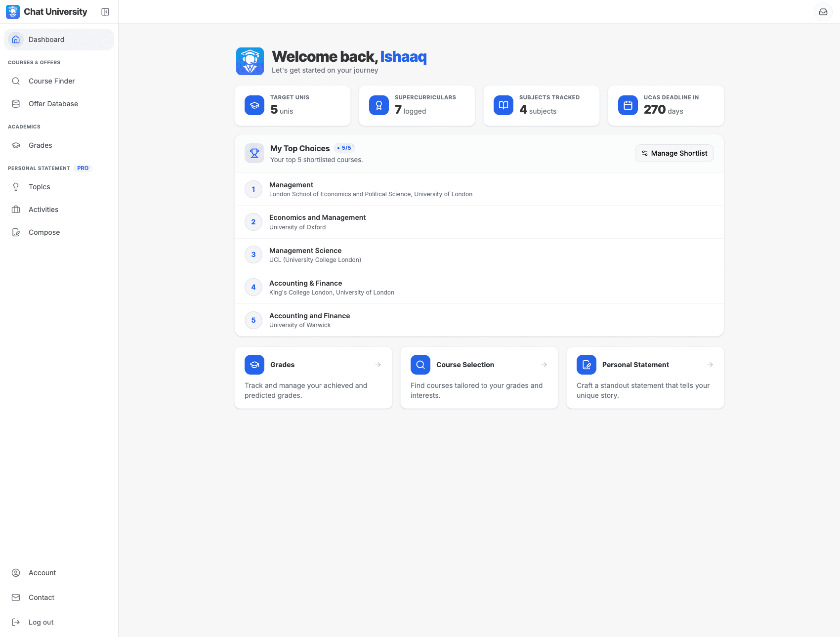Viewport: 840px width, 637px height.
Task: Select the Grades graduation cap icon
Action: 16,145
